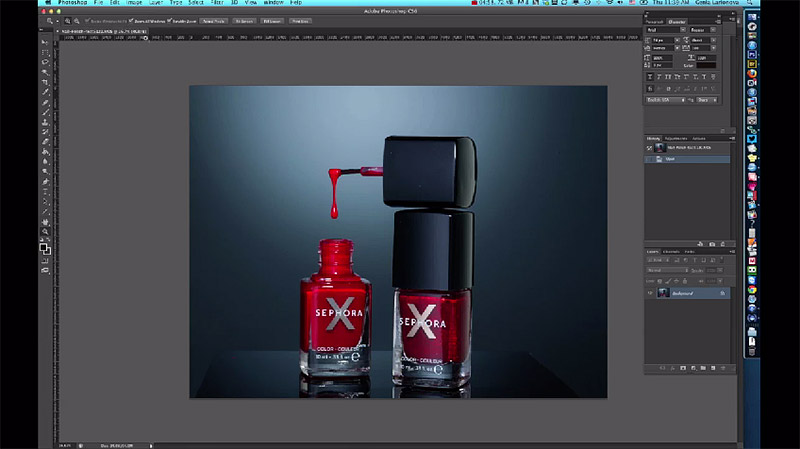Select the Clone Stamp tool
Viewport: 800px width, 449px height.
click(45, 122)
